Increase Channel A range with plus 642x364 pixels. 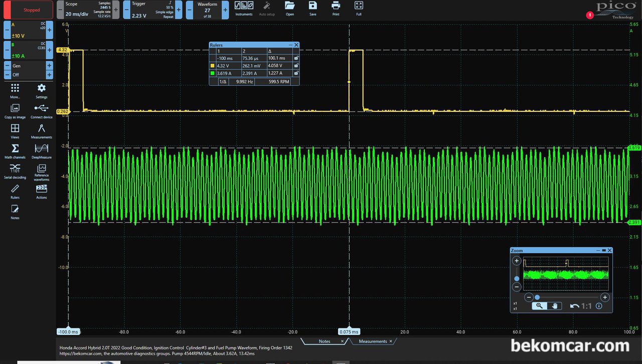[x=49, y=30]
